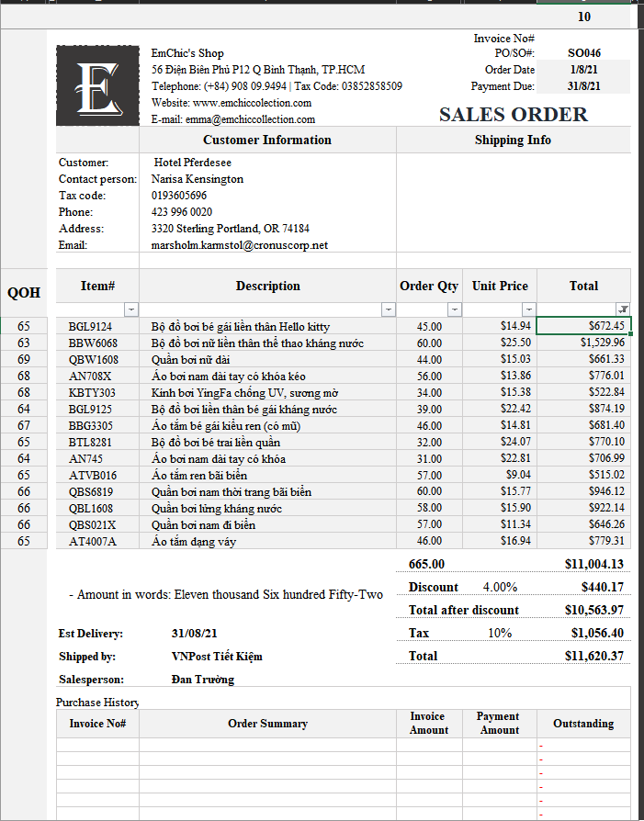Select the cell containing number 10
The width and height of the screenshot is (644, 821).
583,17
